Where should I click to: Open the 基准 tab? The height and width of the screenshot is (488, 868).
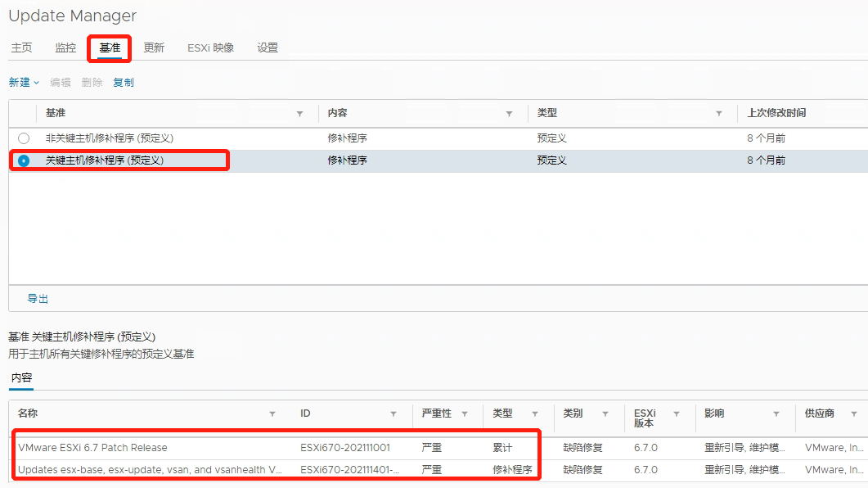[x=110, y=47]
